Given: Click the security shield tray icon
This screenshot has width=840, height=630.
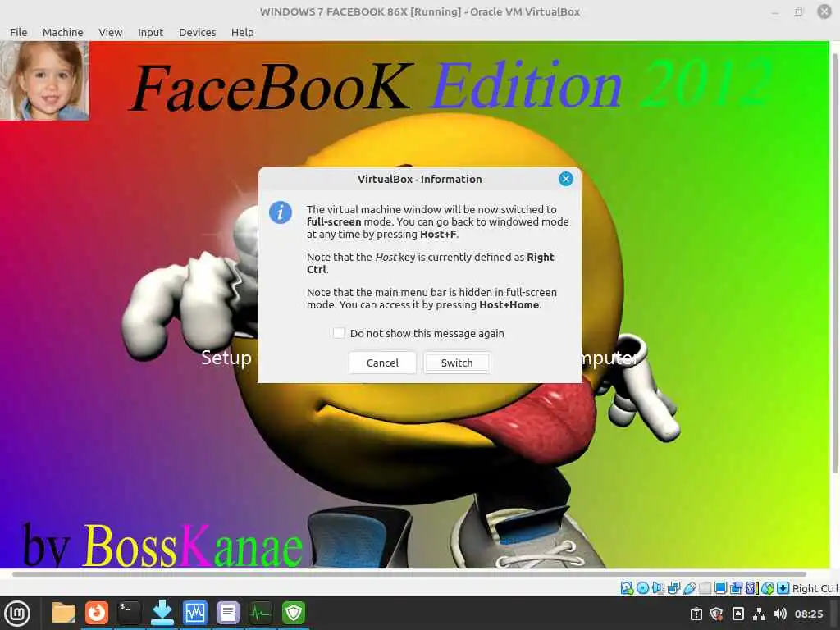Looking at the screenshot, I should click(x=717, y=614).
